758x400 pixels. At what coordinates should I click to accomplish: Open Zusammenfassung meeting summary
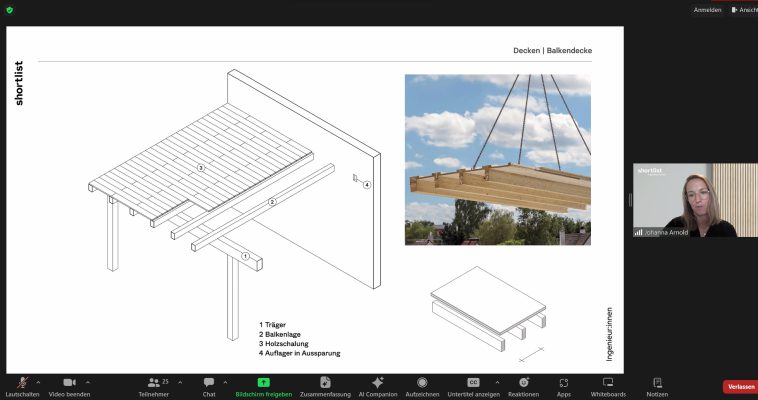click(325, 387)
